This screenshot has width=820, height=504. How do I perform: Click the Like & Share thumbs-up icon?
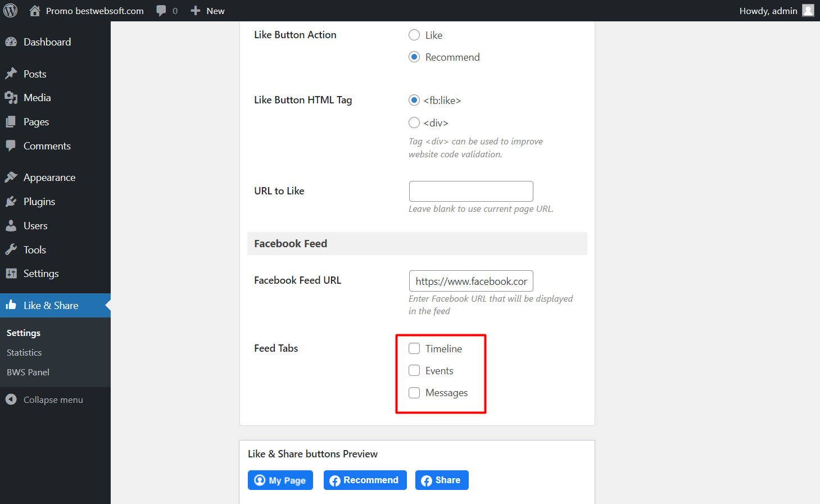pos(11,305)
